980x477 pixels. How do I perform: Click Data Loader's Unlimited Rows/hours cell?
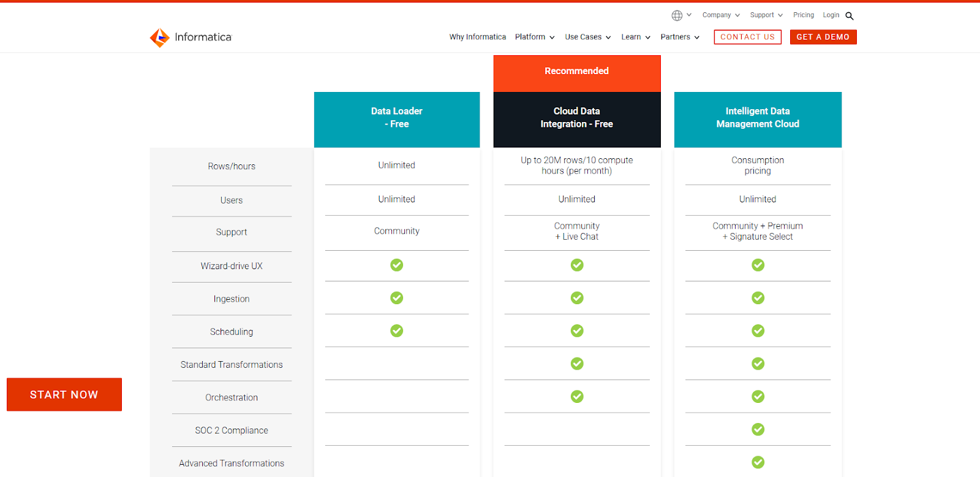pyautogui.click(x=397, y=166)
